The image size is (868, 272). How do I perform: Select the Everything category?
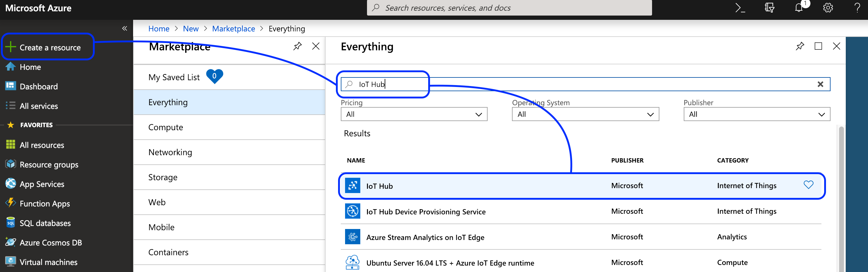(229, 102)
